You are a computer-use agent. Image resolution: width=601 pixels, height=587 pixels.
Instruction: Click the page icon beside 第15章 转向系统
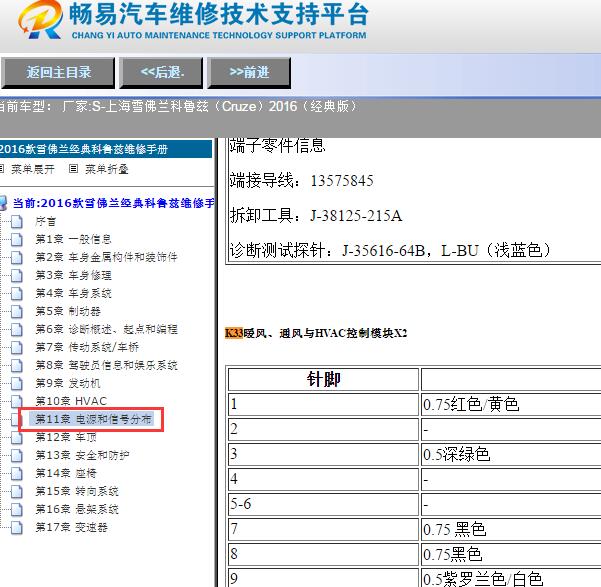[16, 492]
